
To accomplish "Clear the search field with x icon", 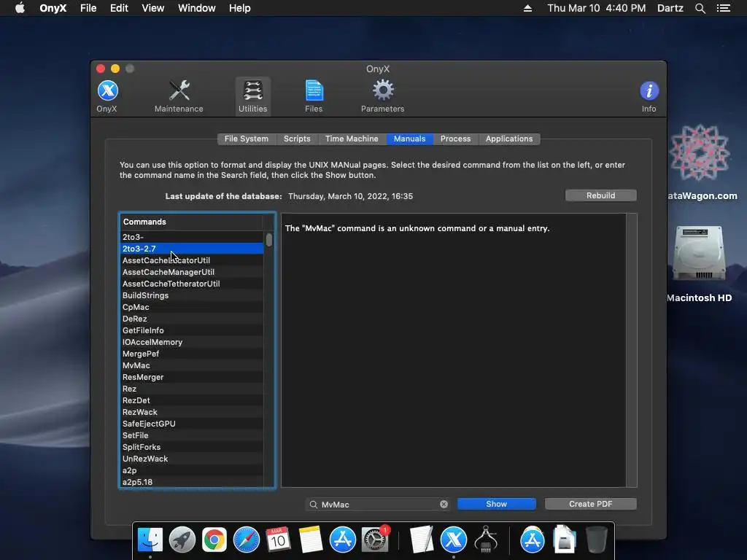I will [444, 505].
